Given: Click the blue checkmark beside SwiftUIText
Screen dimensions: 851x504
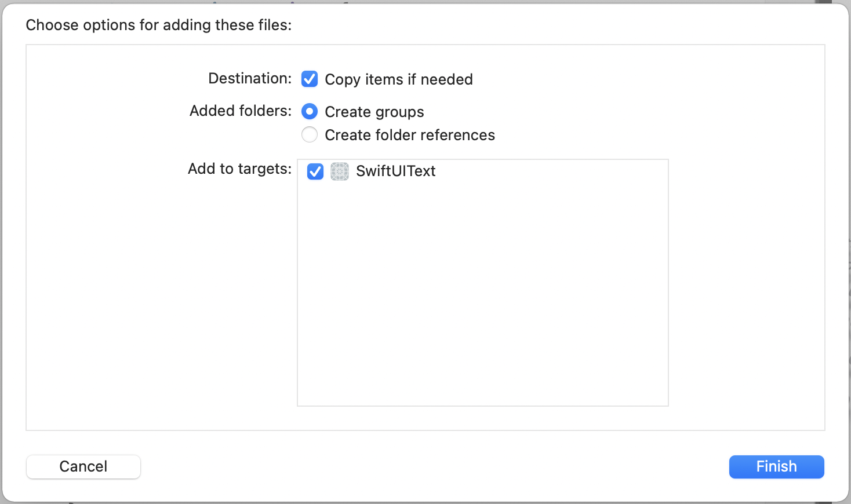Looking at the screenshot, I should (315, 171).
